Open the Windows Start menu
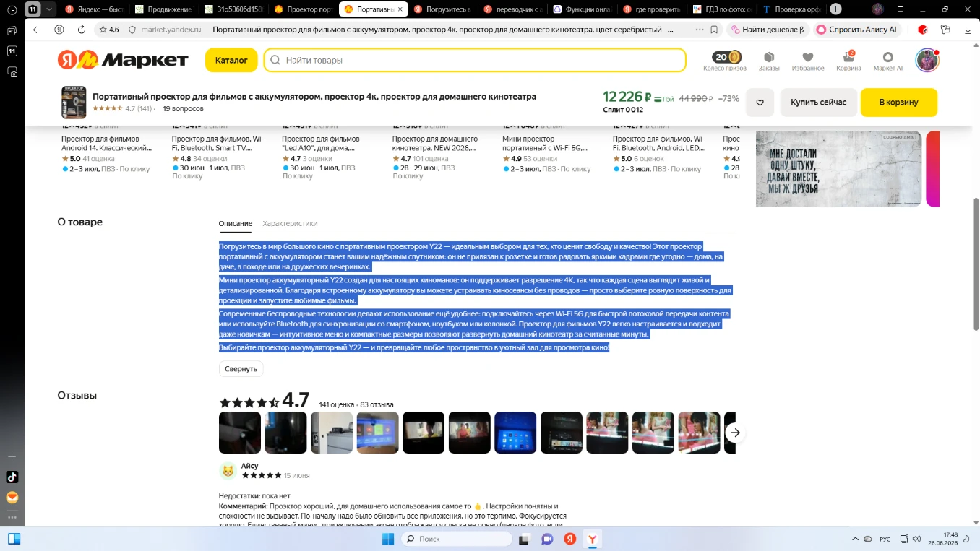This screenshot has height=551, width=980. coord(388,539)
